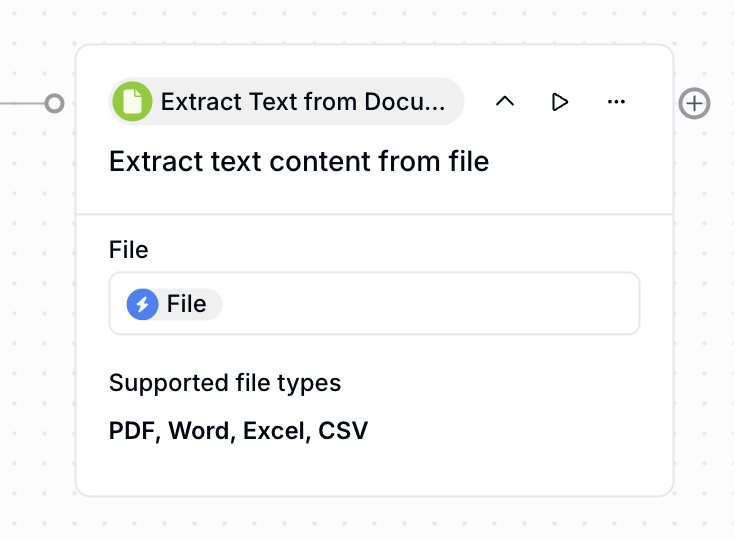Click the File variable chip label
The height and width of the screenshot is (540, 734).
coord(187,304)
